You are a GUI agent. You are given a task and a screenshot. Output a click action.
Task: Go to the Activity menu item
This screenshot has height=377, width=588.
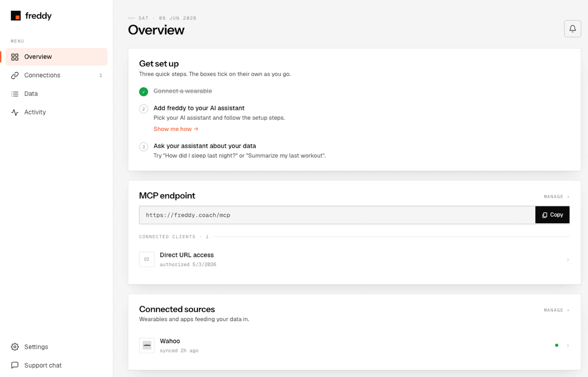57,112
